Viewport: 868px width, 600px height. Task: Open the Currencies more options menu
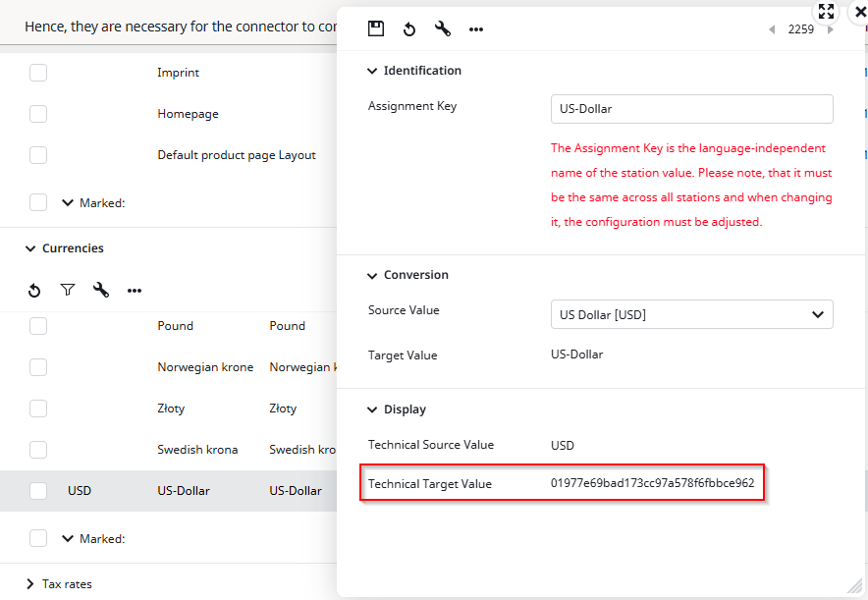[135, 291]
